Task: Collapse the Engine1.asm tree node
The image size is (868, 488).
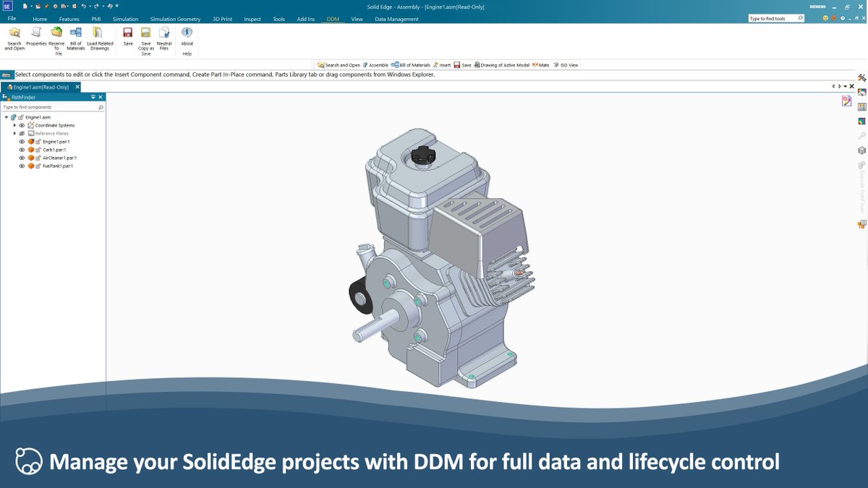Action: click(6, 116)
